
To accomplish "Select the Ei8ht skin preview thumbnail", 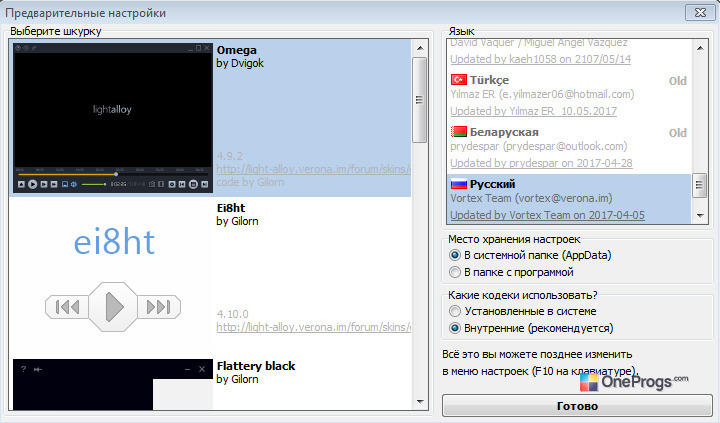I will pos(113,276).
